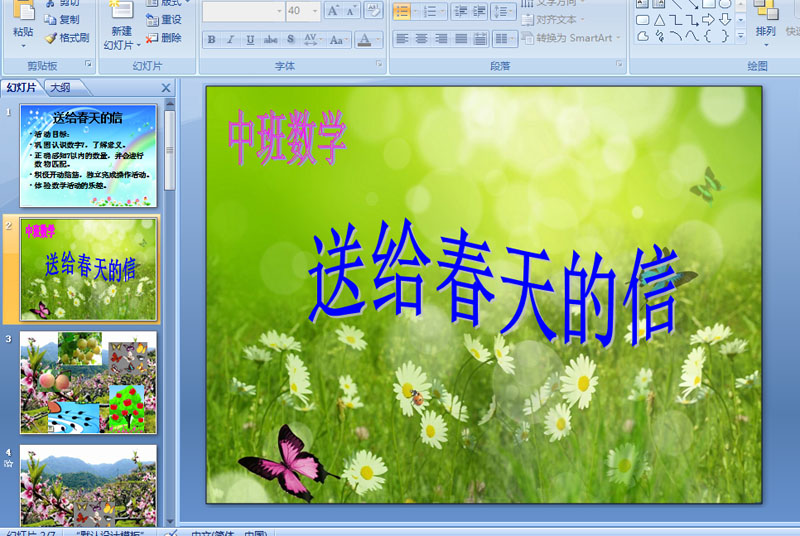Toggle Strikethrough (abc) formatting
The image size is (800, 536).
coord(270,39)
